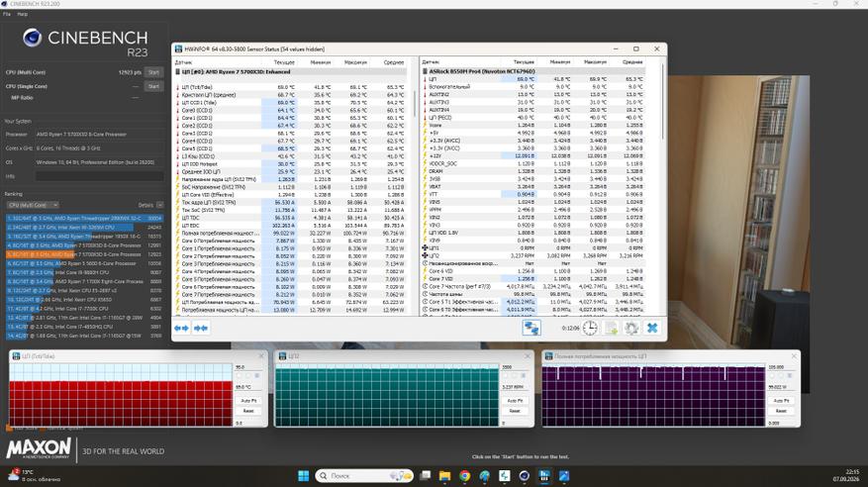Open Cinebench Help menu

click(x=22, y=14)
